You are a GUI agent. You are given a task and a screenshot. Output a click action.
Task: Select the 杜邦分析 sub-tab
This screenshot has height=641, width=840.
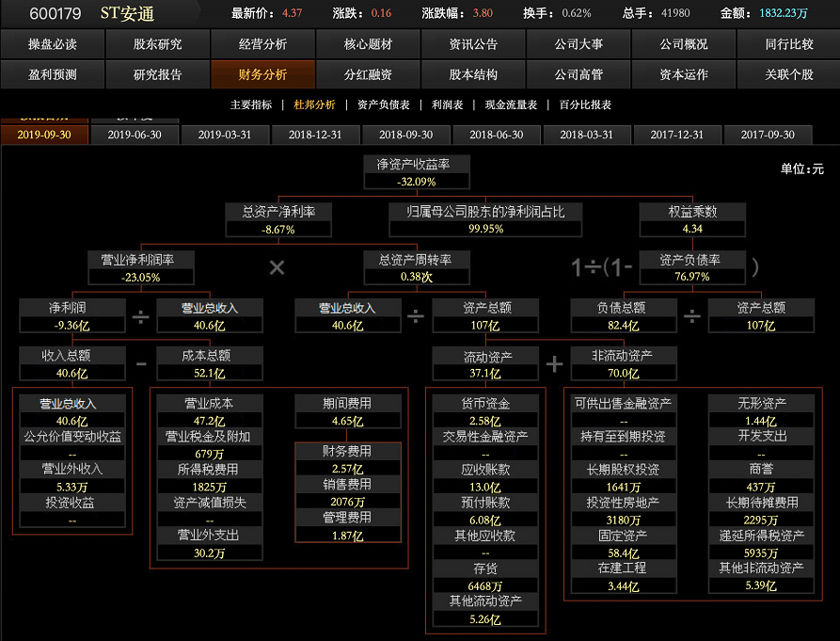314,104
